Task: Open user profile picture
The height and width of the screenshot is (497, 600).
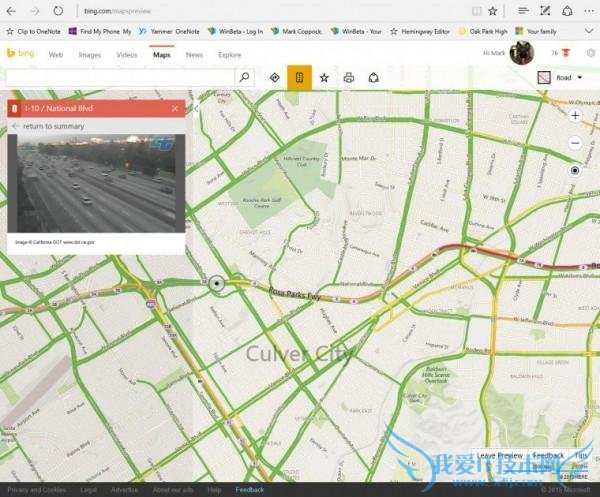Action: tap(522, 53)
